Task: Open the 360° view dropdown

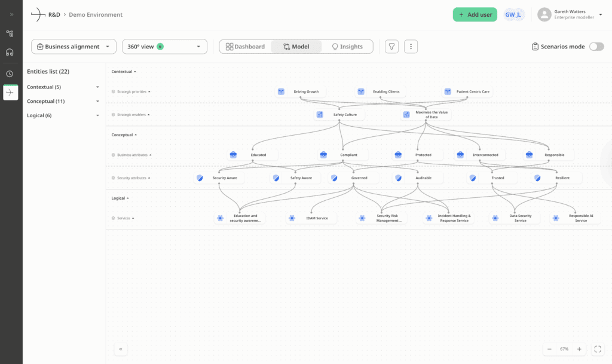Action: click(x=164, y=47)
